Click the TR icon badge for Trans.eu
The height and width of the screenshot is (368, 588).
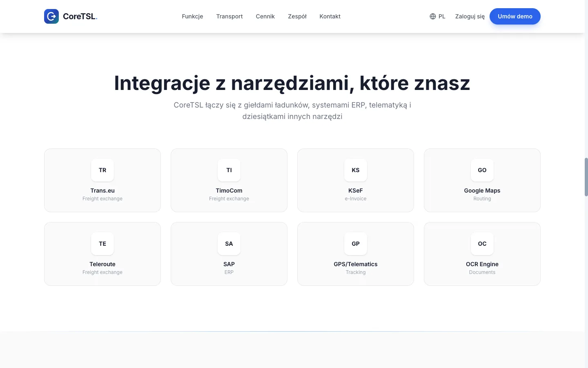point(102,170)
